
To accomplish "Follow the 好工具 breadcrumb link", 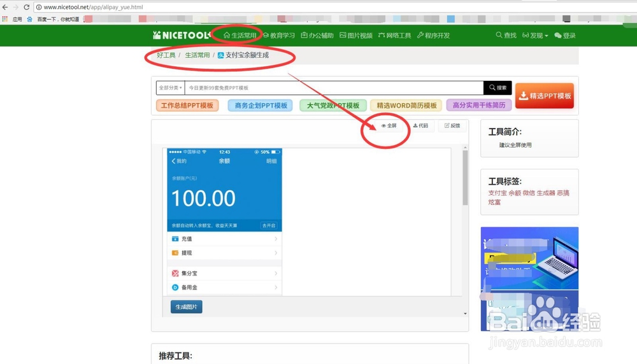I will pos(166,55).
